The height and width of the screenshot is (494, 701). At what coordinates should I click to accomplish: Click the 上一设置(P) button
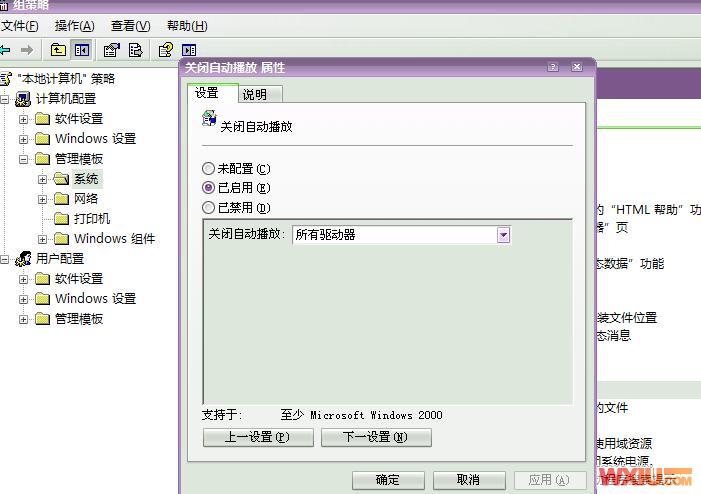click(258, 438)
